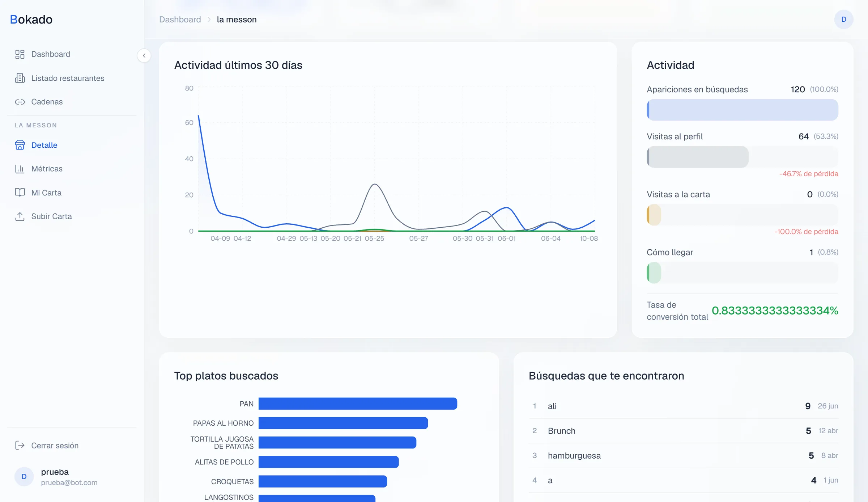Click the Detalle storefront icon
The width and height of the screenshot is (868, 502).
coord(20,145)
